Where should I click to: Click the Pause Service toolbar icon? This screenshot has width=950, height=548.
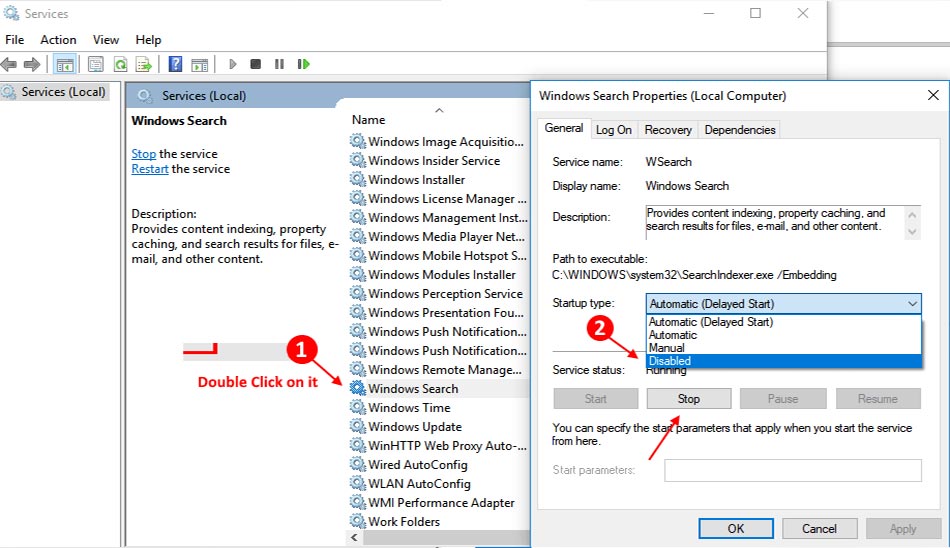279,64
